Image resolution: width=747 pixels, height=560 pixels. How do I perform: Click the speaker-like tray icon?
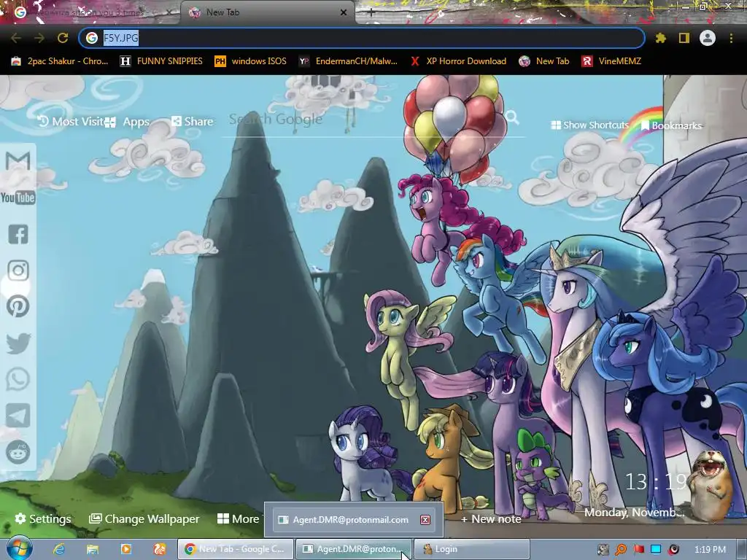point(673,550)
